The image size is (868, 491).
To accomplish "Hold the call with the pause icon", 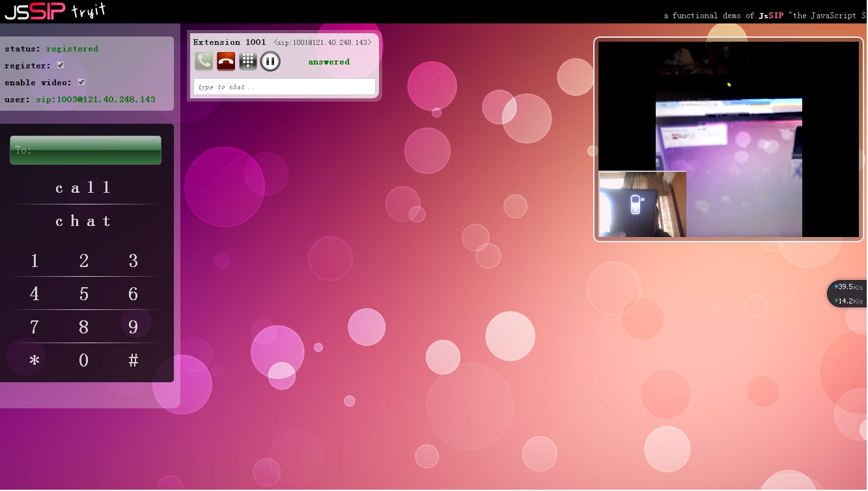I will [x=270, y=61].
